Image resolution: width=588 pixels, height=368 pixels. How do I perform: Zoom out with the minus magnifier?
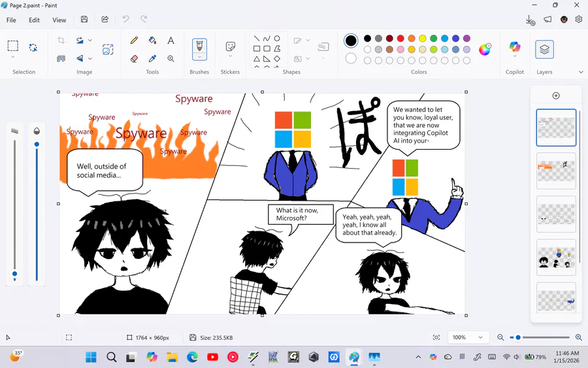pos(500,337)
